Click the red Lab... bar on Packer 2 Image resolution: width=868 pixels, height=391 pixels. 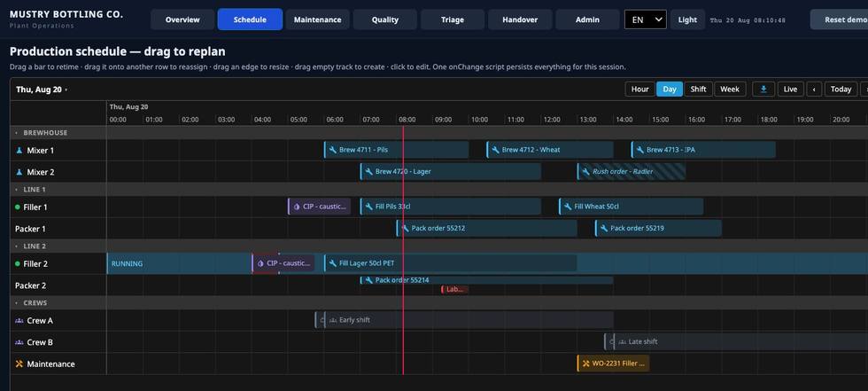tap(455, 289)
